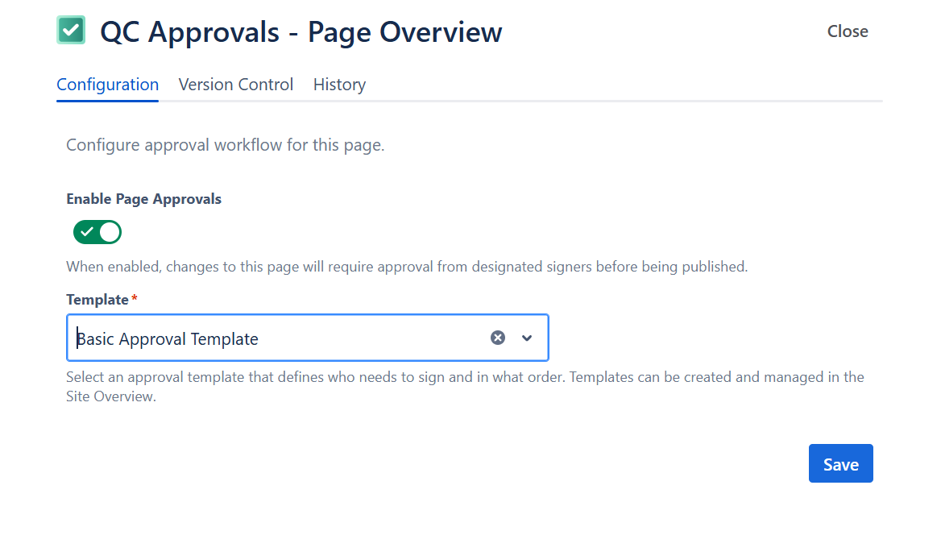This screenshot has width=941, height=560.
Task: Click the 'Select an approval template' help text
Action: (465, 387)
